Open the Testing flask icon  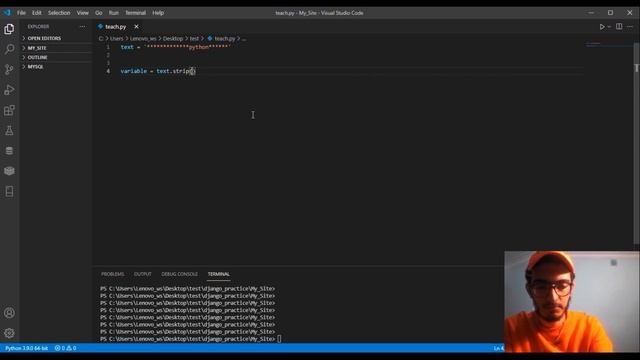pyautogui.click(x=9, y=131)
